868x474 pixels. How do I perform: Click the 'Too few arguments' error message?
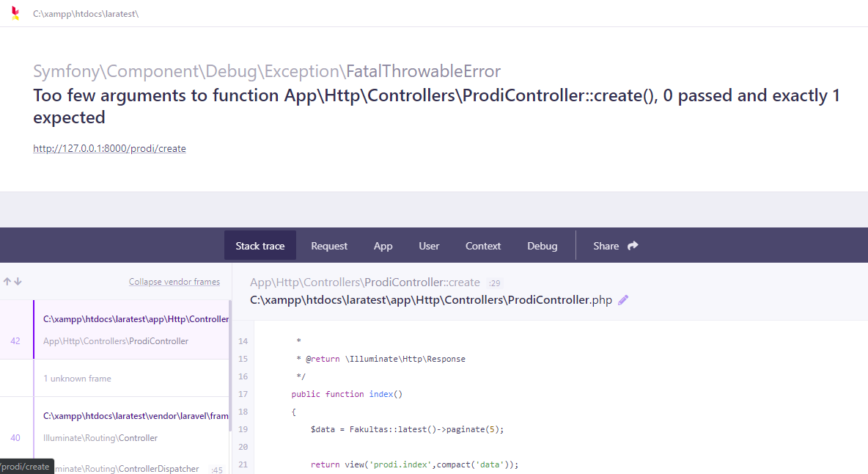coord(436,106)
